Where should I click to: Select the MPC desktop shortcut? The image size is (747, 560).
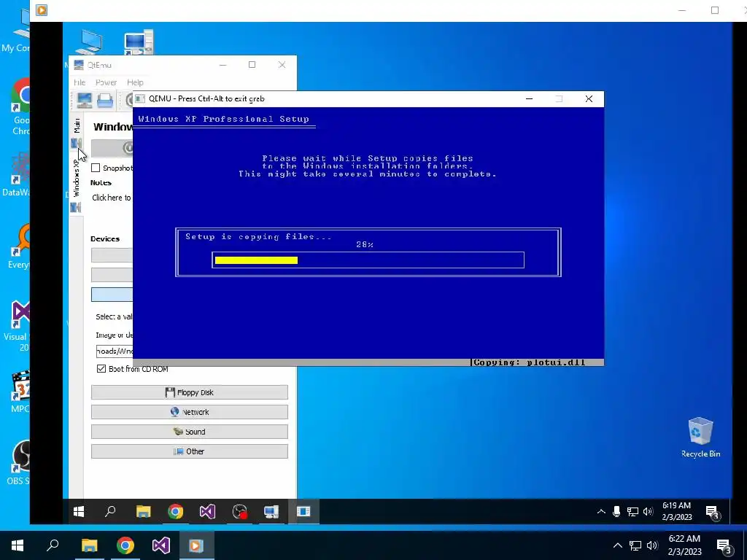pos(21,392)
